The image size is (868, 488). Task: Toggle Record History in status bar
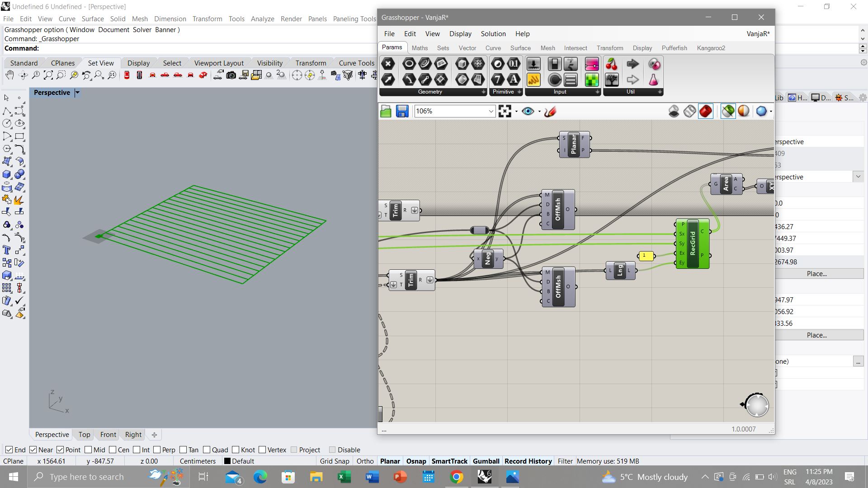(528, 461)
